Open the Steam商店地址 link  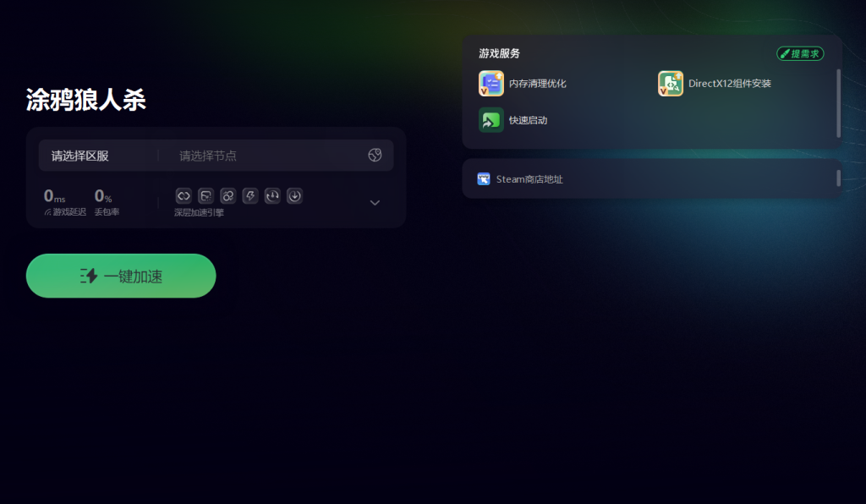529,179
